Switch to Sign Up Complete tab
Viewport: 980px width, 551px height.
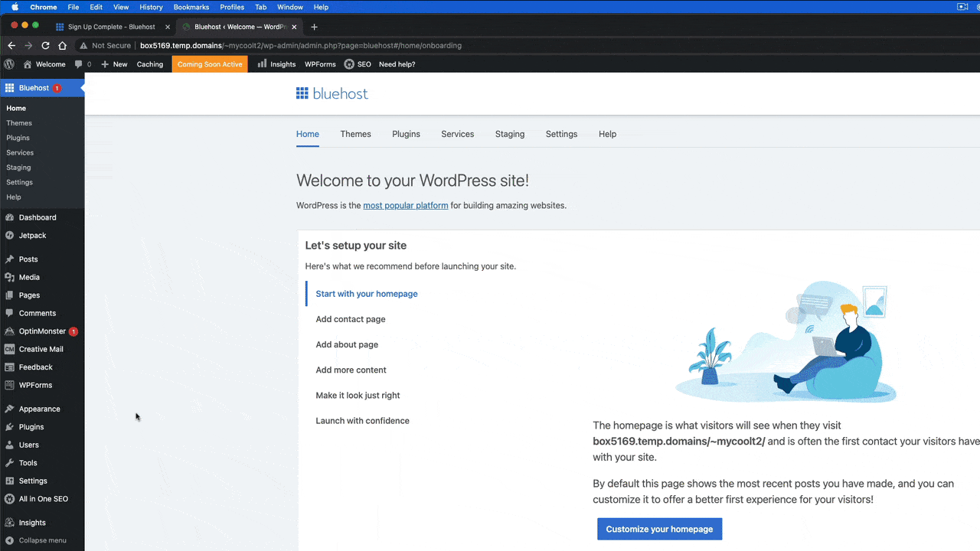click(113, 27)
